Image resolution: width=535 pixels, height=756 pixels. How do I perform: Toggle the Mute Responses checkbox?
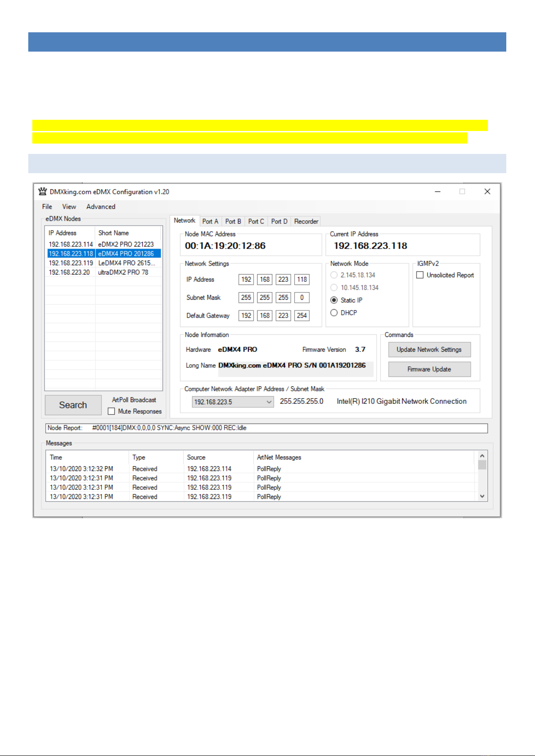coord(112,411)
